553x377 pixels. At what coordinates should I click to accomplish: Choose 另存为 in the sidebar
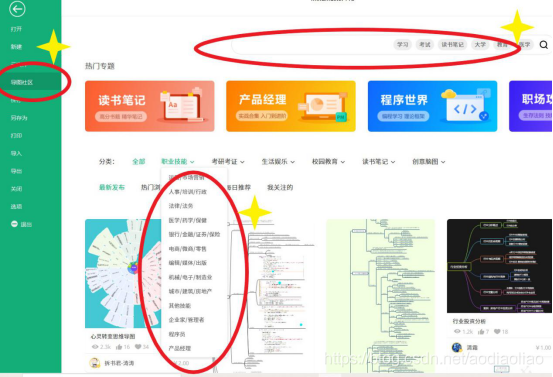point(19,118)
